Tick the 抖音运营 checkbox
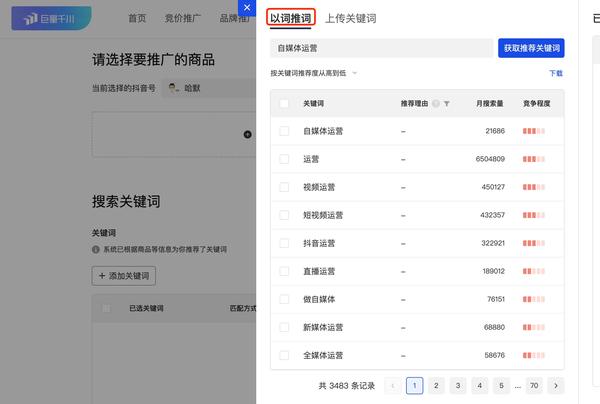This screenshot has height=404, width=600. pos(284,243)
